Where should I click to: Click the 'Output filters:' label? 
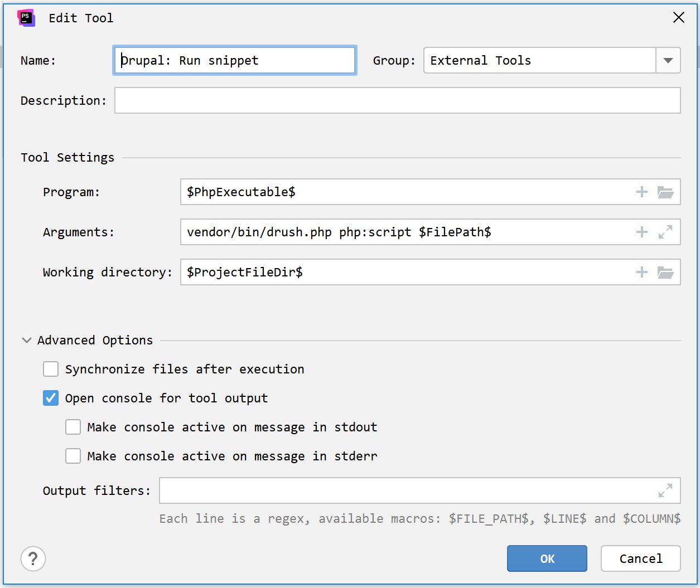pyautogui.click(x=96, y=490)
